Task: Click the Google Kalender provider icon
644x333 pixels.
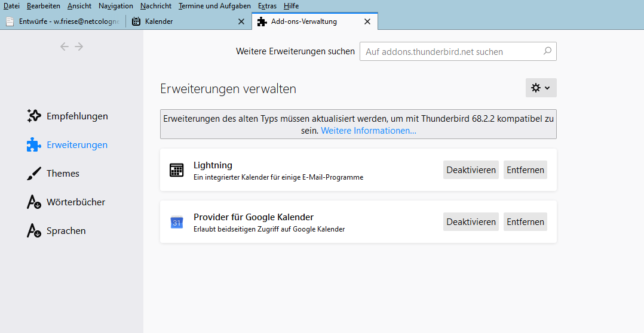Action: coord(177,222)
